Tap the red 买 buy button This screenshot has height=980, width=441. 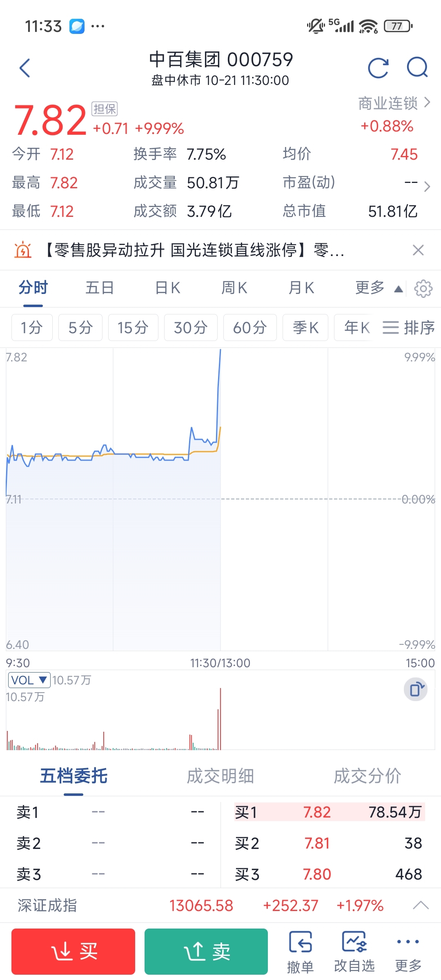[x=73, y=951]
